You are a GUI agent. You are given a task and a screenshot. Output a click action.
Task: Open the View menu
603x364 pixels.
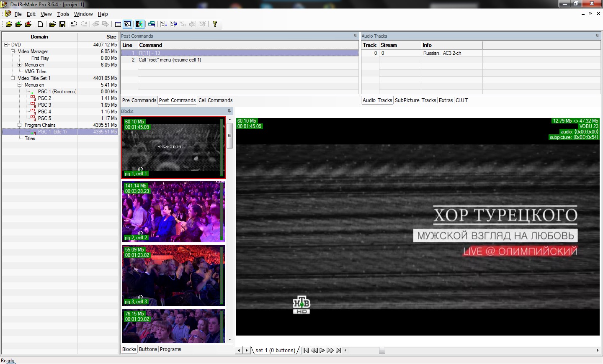[x=46, y=14]
